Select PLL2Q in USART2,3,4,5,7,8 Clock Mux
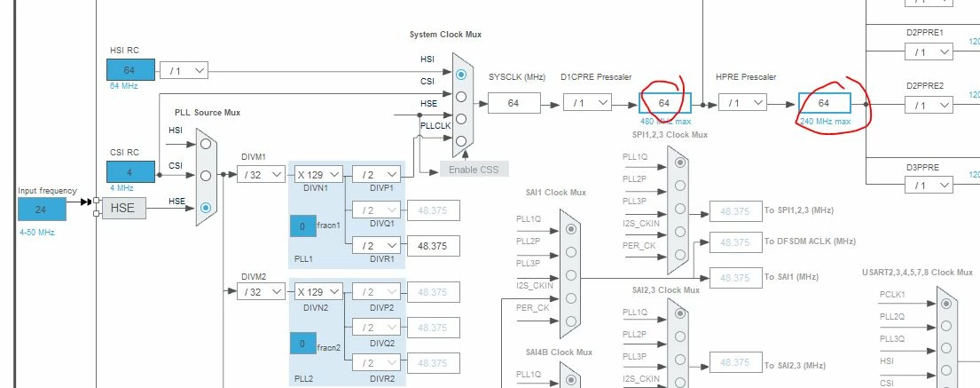980x388 pixels. pos(946,326)
